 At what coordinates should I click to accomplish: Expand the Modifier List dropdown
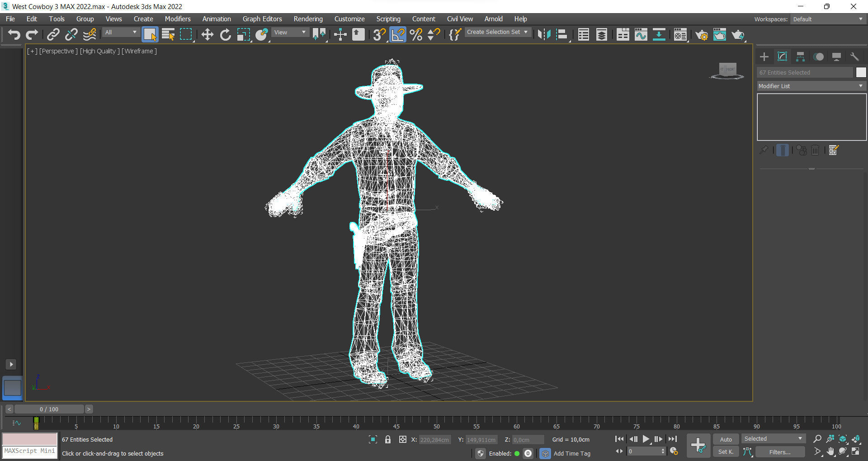pos(811,86)
